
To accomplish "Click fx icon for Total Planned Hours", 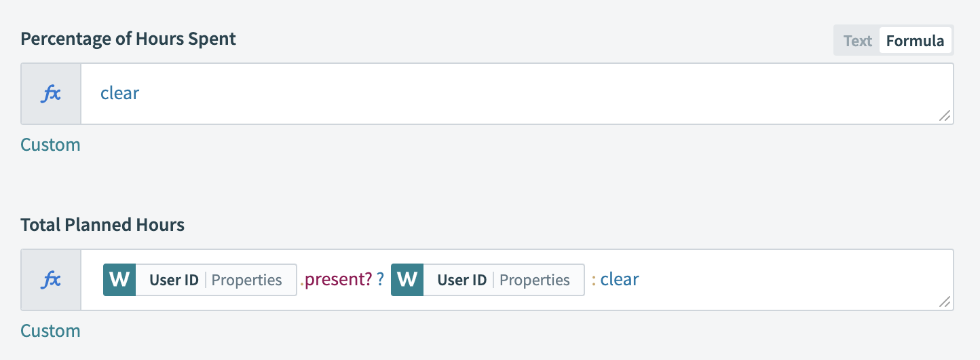I will click(x=51, y=280).
